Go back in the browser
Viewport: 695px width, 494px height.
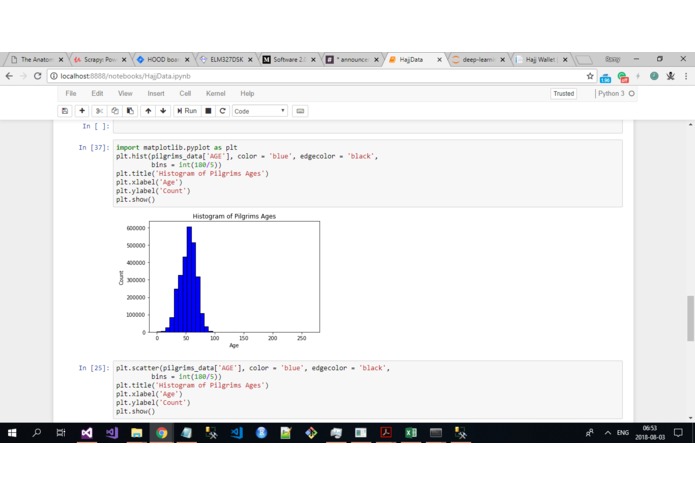click(9, 76)
